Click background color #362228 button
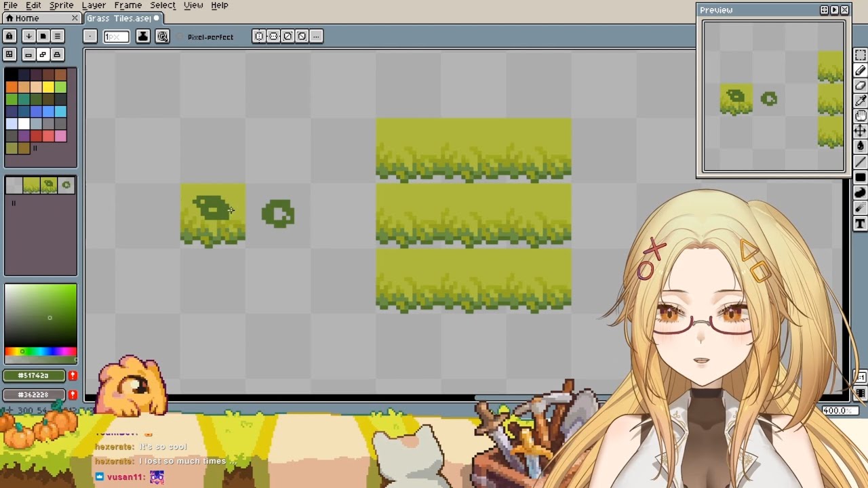Screen dimensions: 868x488 pos(34,394)
